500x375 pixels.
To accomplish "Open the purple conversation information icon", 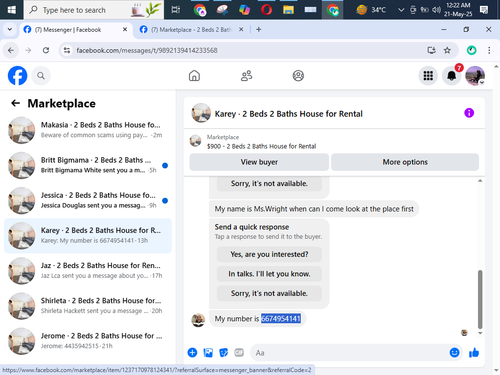I will [x=469, y=113].
